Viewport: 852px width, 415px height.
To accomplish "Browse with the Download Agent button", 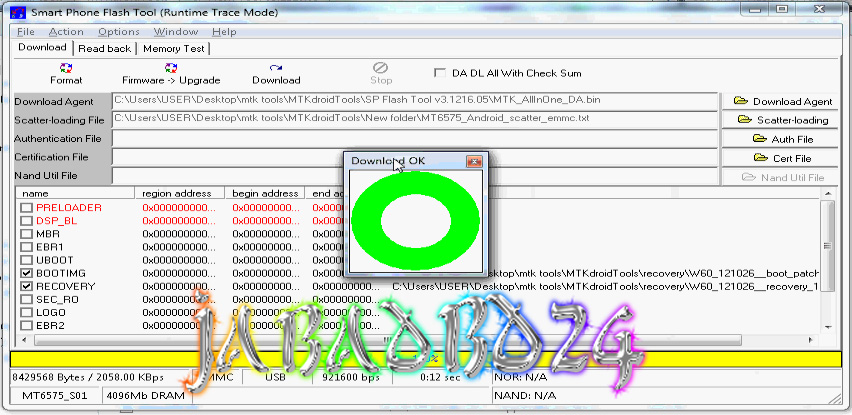I will pos(782,101).
